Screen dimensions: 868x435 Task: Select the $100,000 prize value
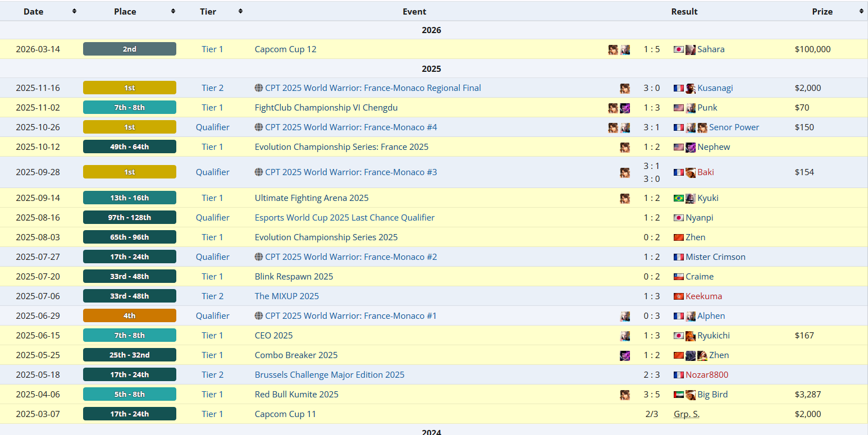point(812,49)
